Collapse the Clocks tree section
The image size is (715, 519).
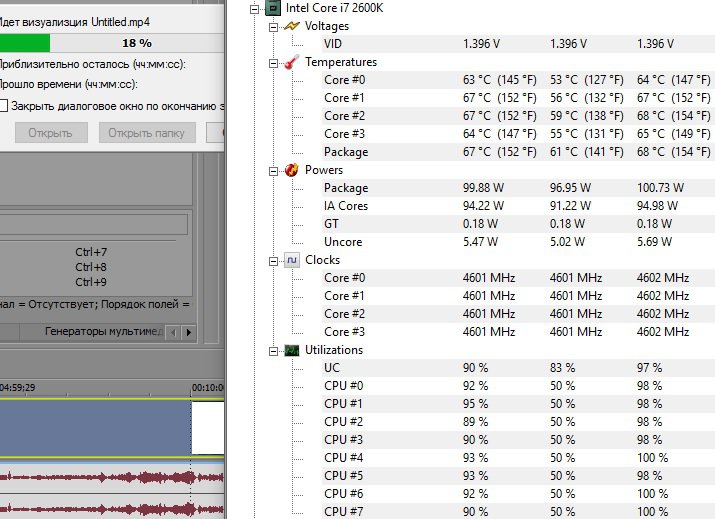(273, 261)
